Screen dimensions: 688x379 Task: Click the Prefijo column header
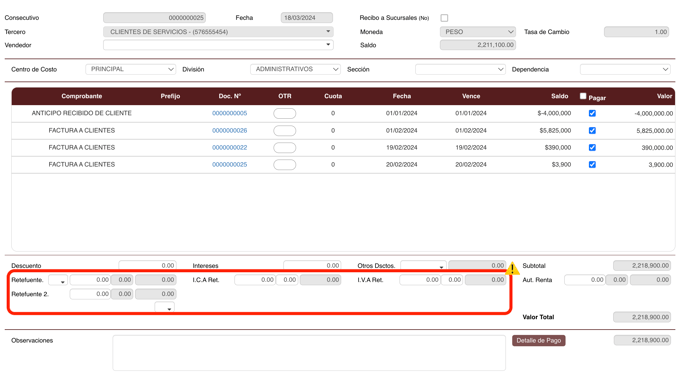click(170, 96)
